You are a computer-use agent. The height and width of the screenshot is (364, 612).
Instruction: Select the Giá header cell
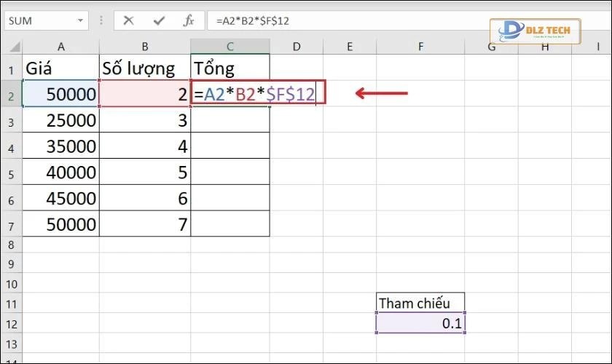point(61,69)
